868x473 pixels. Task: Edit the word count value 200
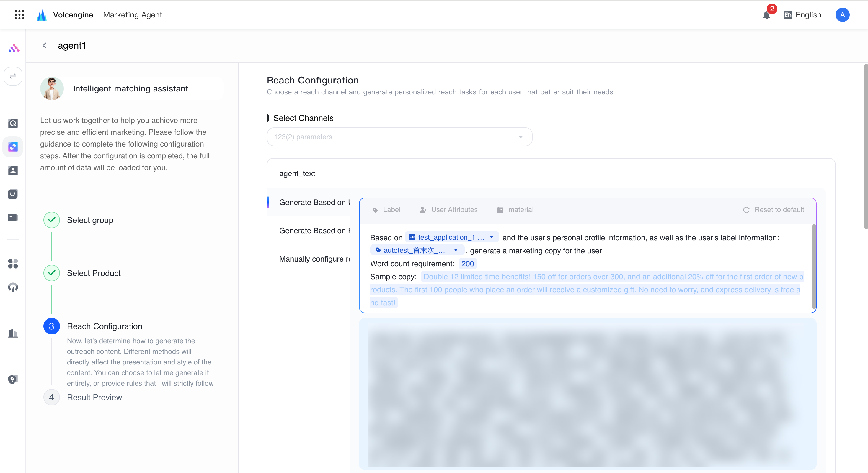[x=467, y=264]
